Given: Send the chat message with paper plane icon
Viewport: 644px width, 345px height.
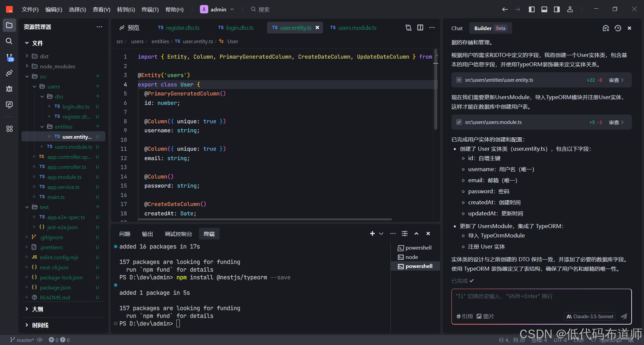Looking at the screenshot, I should point(624,317).
